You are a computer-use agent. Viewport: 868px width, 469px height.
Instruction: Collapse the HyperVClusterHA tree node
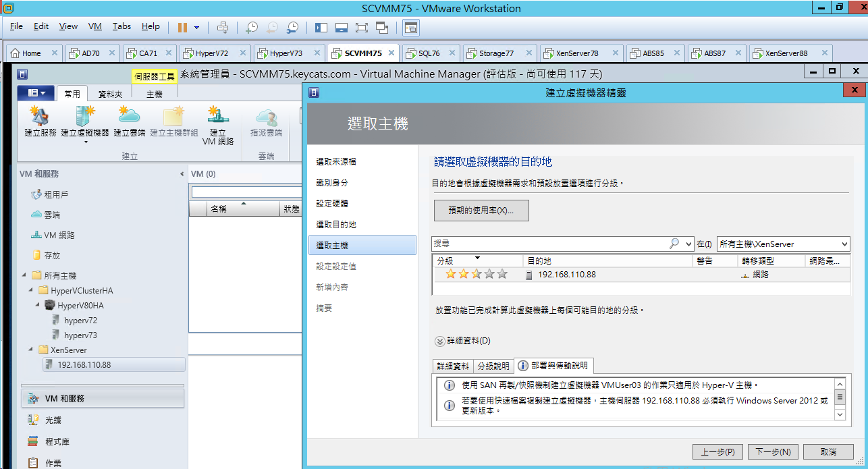(x=31, y=290)
